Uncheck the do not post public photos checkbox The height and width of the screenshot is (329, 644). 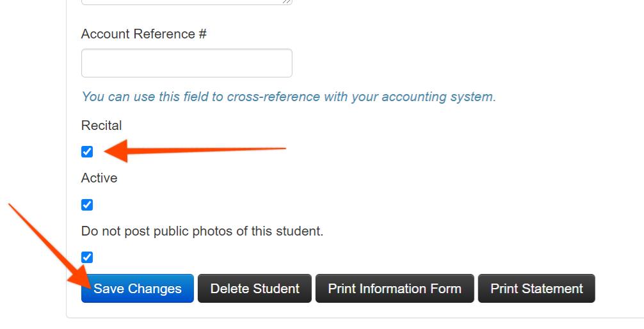(x=87, y=257)
